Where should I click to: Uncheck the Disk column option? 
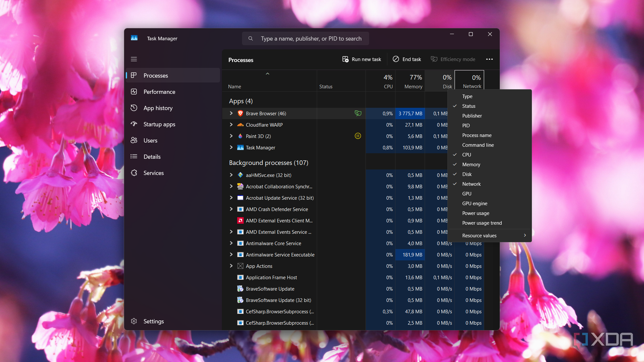point(489,174)
